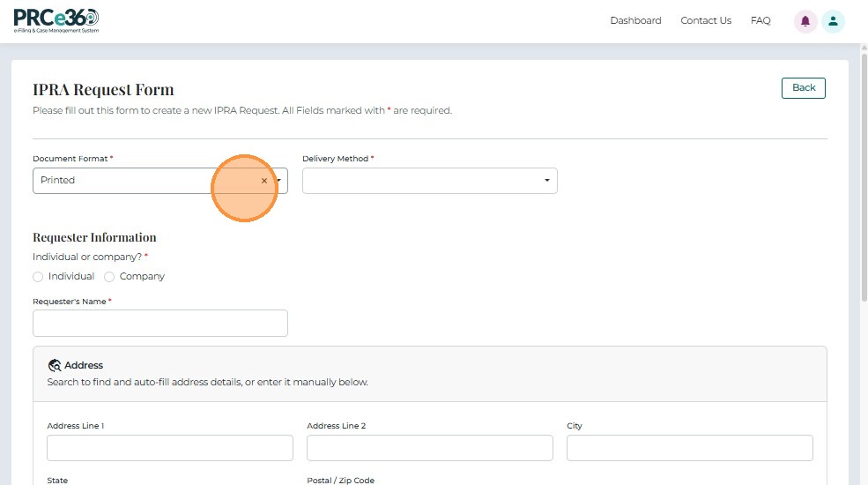Click the PRCe360 logo
This screenshot has height=485, width=868.
point(56,20)
